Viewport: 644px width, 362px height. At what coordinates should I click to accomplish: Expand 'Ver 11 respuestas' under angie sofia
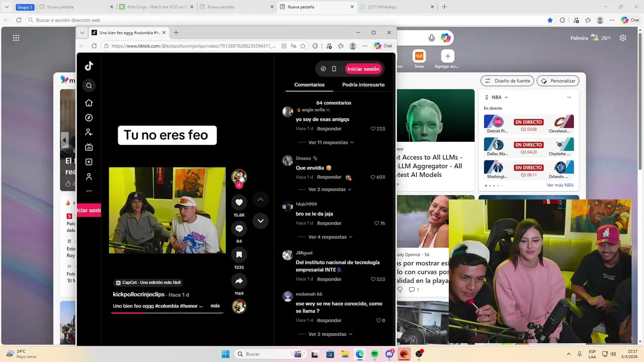tap(331, 142)
